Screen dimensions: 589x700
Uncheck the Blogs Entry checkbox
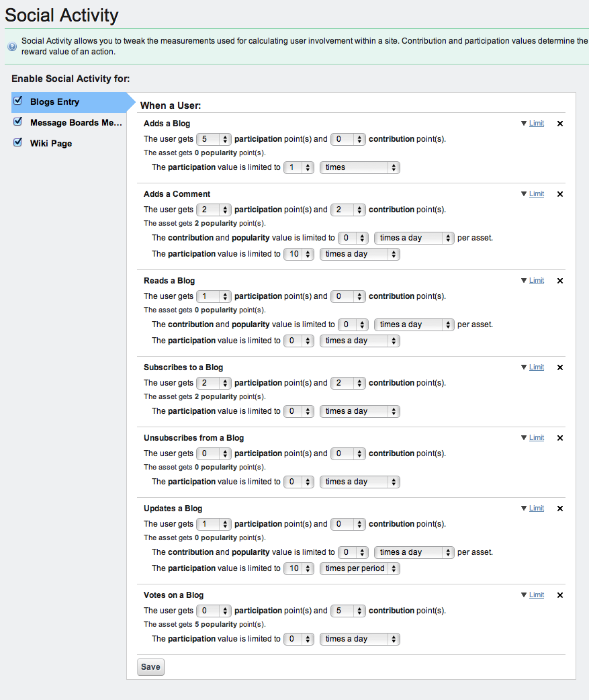(x=18, y=101)
